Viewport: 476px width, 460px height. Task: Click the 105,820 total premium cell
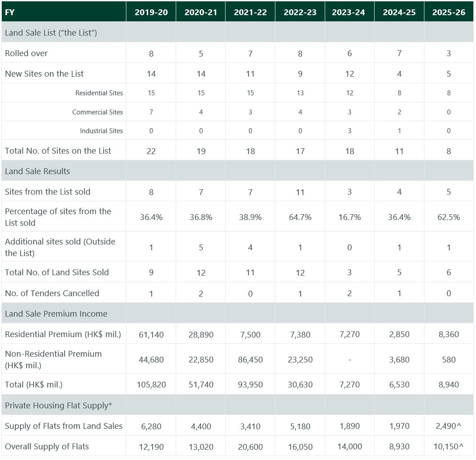click(151, 384)
